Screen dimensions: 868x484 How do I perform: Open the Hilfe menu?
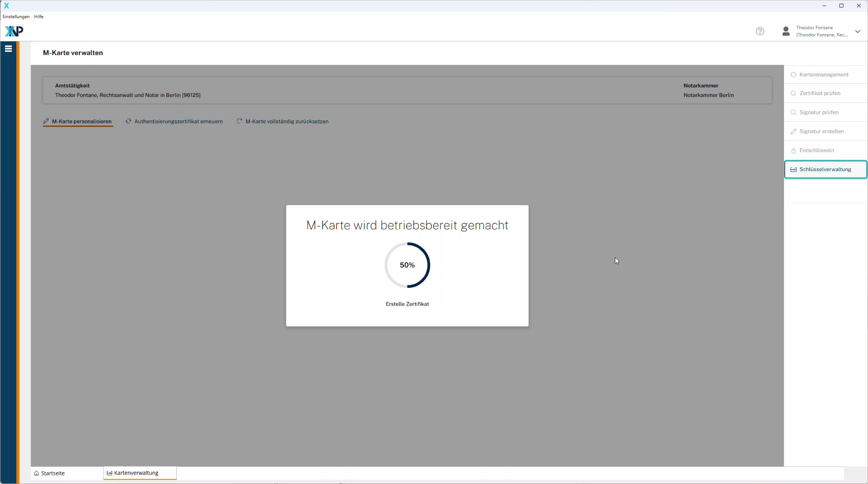click(x=39, y=16)
